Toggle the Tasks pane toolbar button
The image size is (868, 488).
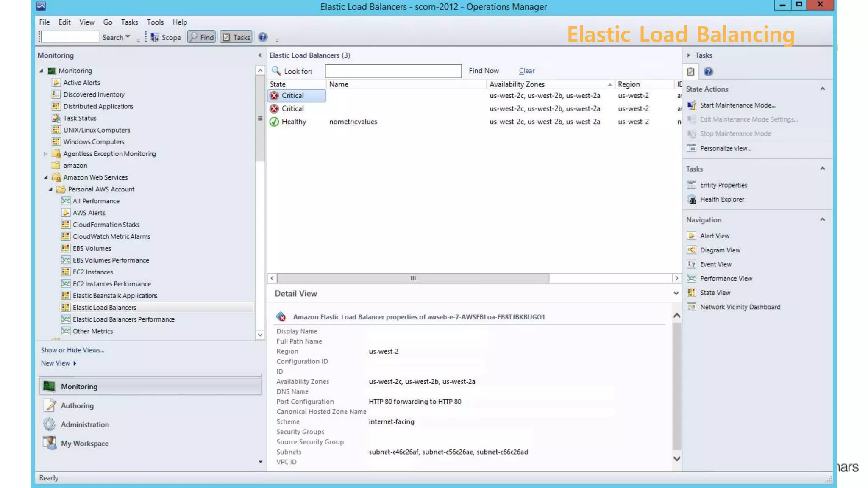(x=236, y=37)
